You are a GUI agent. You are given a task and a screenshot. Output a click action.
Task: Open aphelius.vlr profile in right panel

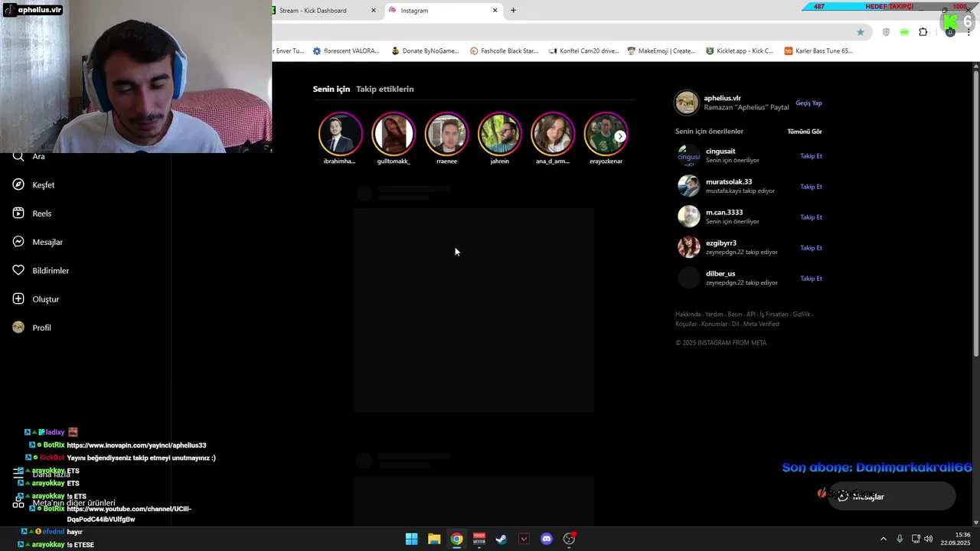point(723,99)
